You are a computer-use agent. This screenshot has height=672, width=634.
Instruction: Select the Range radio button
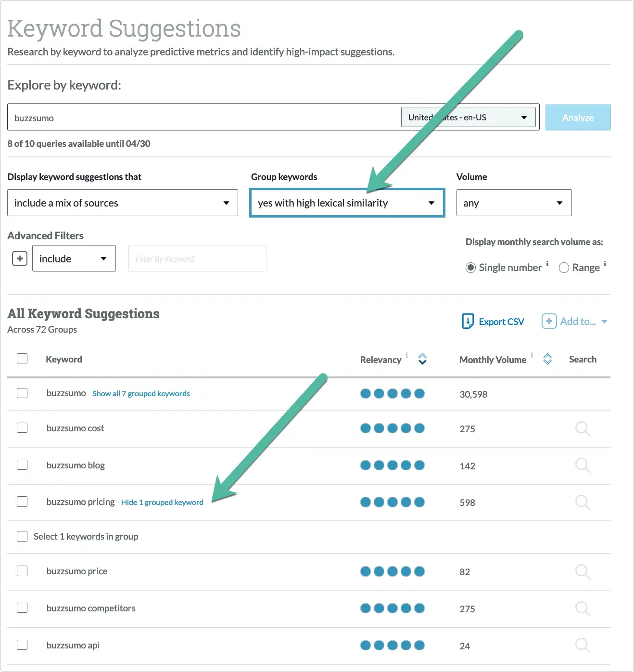[x=564, y=268]
